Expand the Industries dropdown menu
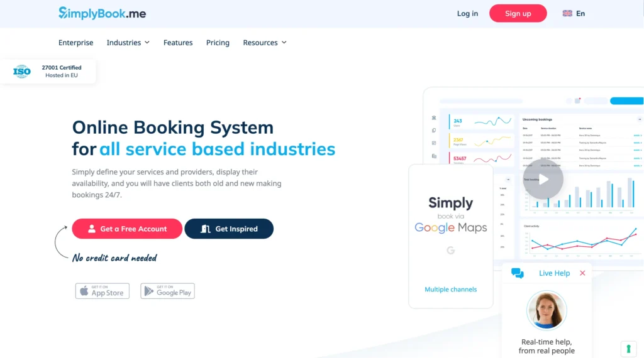 pos(128,43)
